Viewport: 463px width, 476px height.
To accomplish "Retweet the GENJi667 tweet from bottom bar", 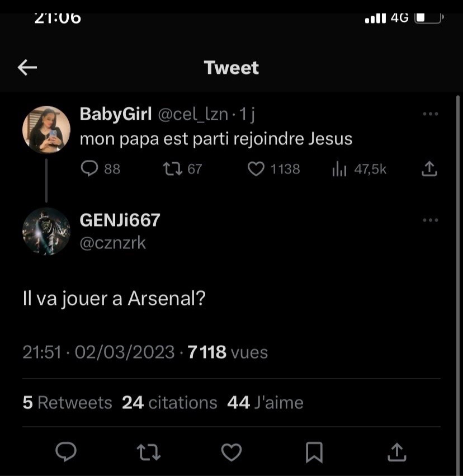I will point(148,452).
